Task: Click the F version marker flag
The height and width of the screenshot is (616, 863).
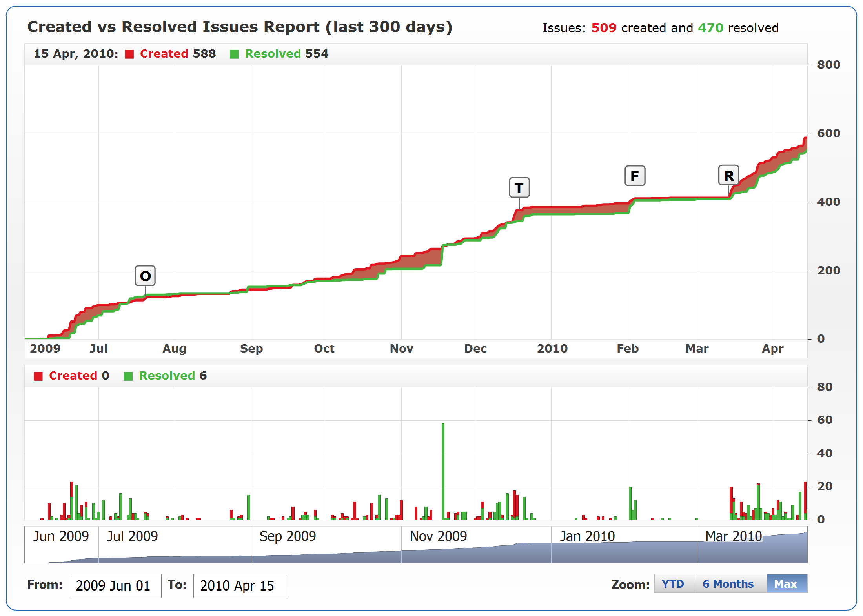Action: (x=635, y=176)
